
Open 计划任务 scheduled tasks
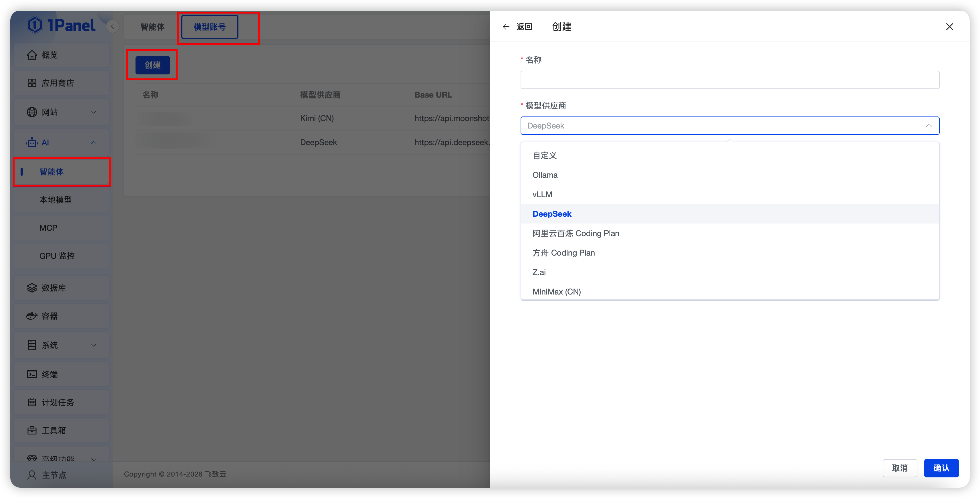[58, 402]
